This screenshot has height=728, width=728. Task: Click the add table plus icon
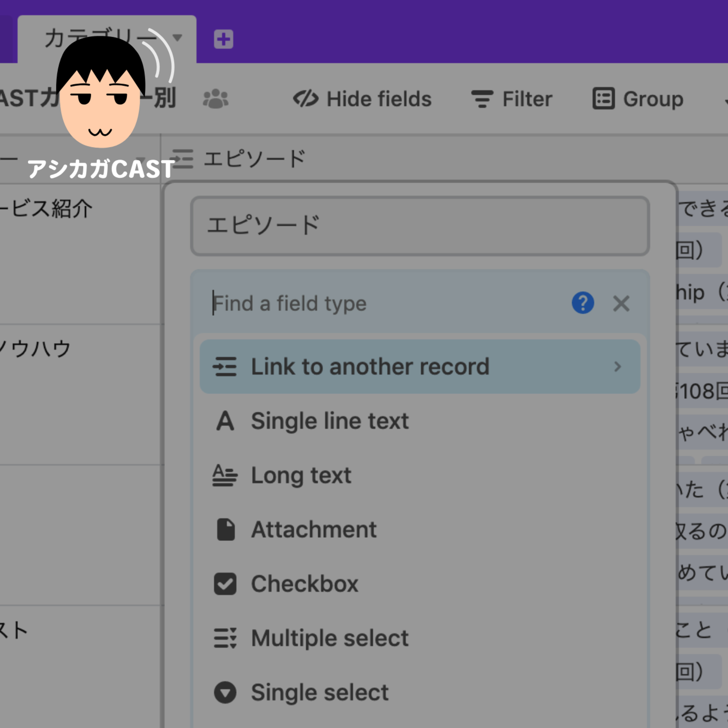pyautogui.click(x=223, y=39)
